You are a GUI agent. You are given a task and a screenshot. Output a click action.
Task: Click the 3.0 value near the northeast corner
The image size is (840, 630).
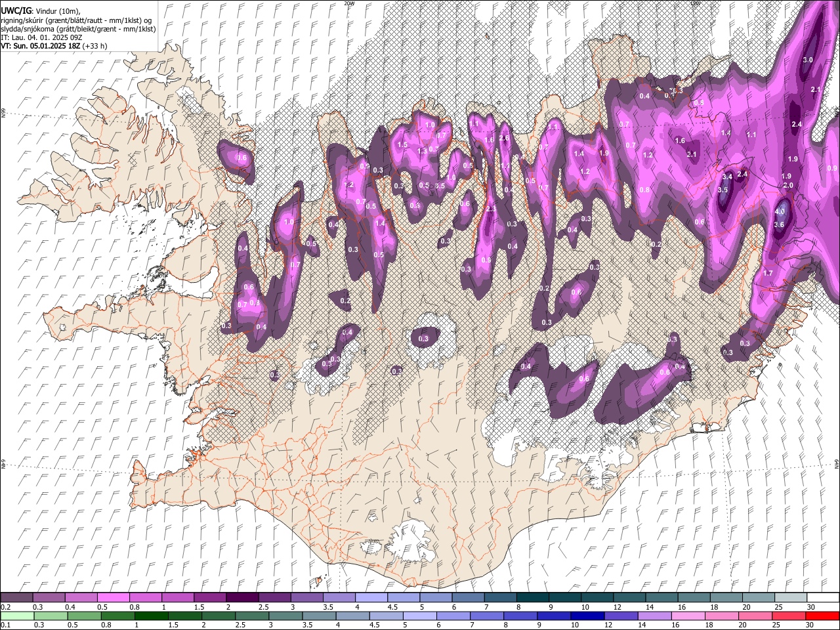click(808, 60)
